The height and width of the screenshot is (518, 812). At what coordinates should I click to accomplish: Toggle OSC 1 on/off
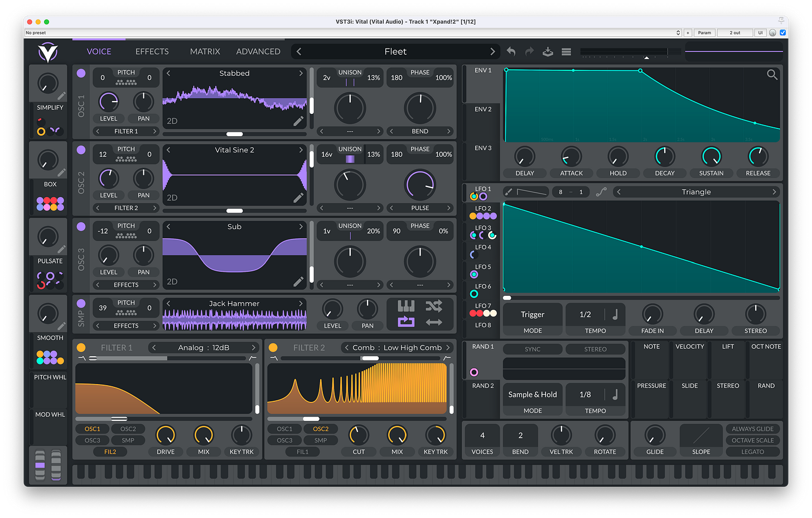tap(81, 73)
